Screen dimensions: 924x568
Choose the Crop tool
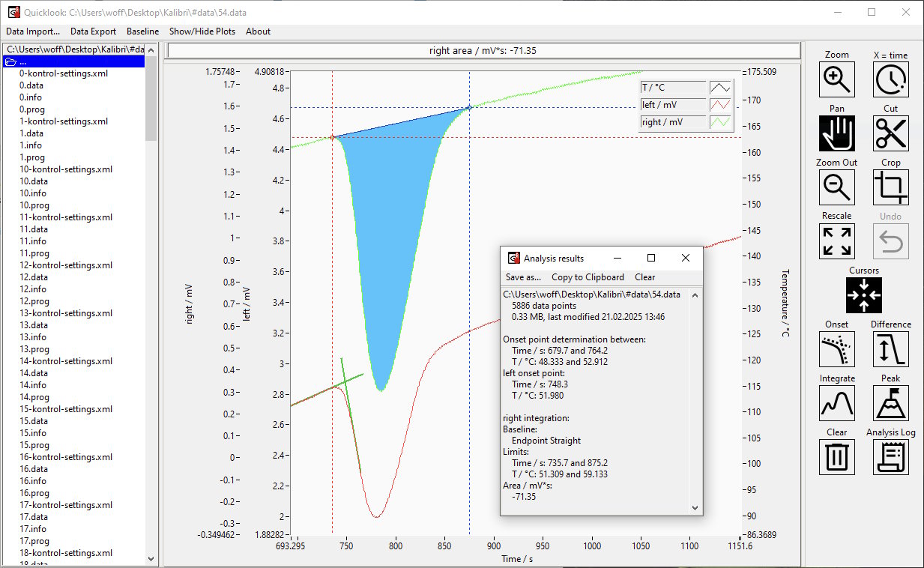tap(891, 187)
